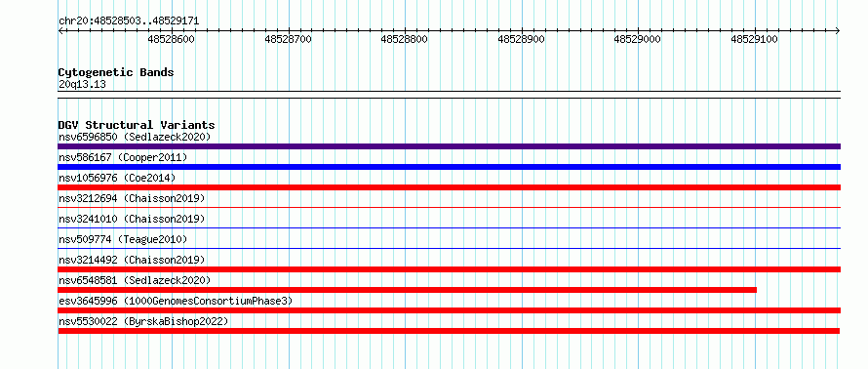868x369 pixels.
Task: Open variant esv3645996 (1000GenomesConsortiumPhase3) label
Action: pyautogui.click(x=176, y=301)
